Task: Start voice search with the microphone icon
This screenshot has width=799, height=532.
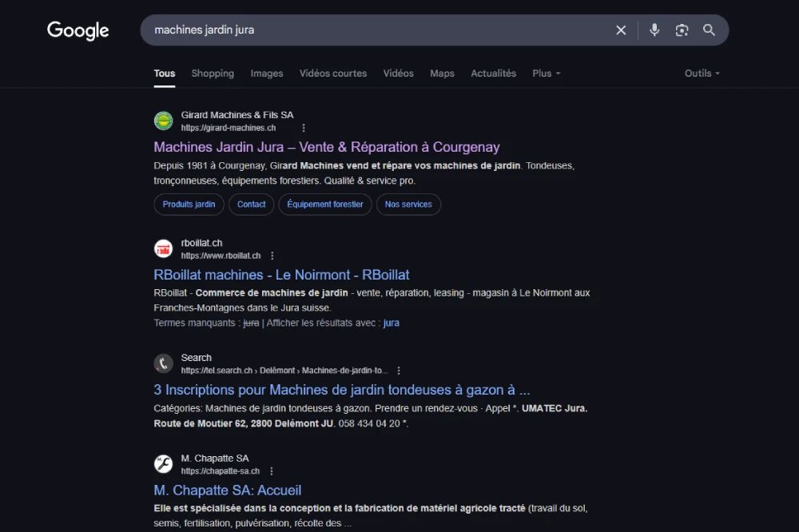Action: (654, 30)
